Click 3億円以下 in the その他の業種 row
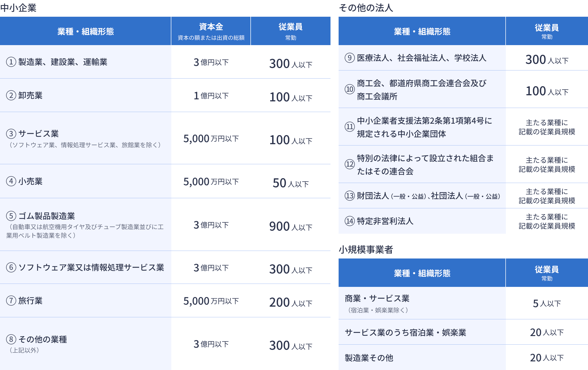Screen dimensions: 588x370 point(211,344)
